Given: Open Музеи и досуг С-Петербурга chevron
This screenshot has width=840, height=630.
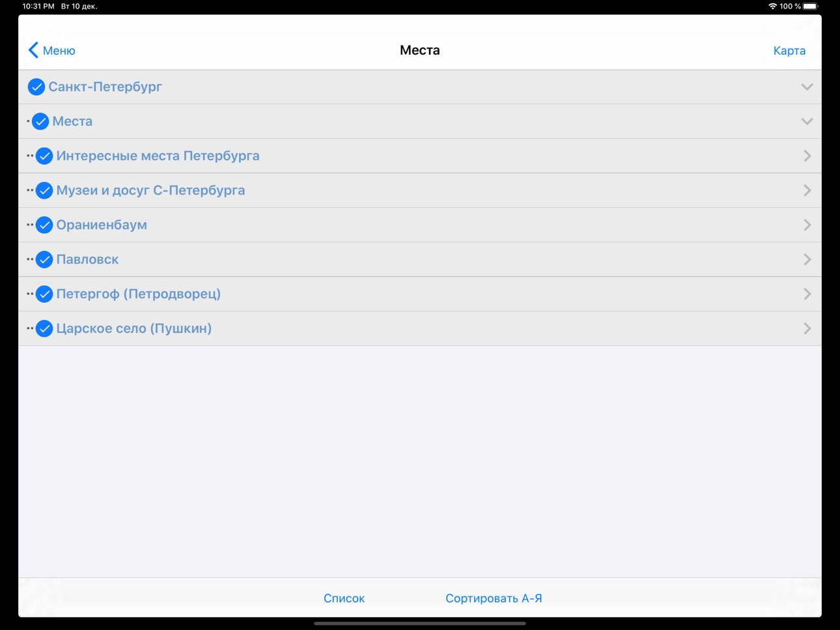Looking at the screenshot, I should tap(807, 190).
